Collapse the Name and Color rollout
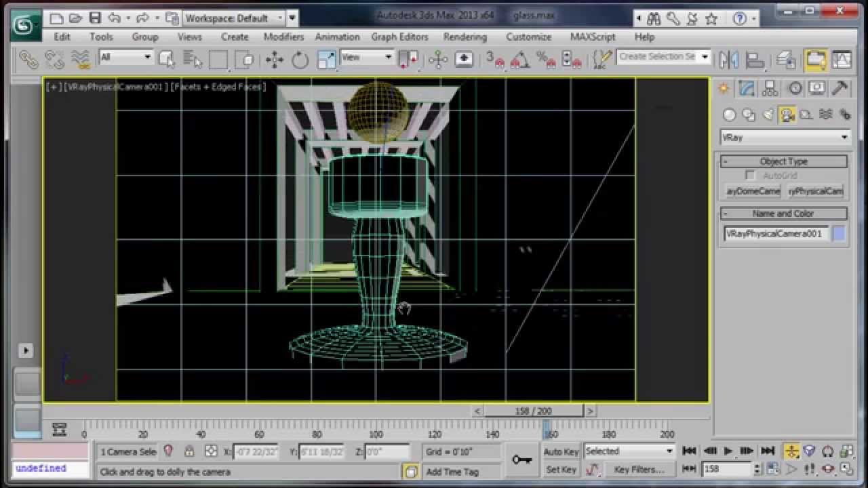This screenshot has width=868, height=488. click(784, 213)
